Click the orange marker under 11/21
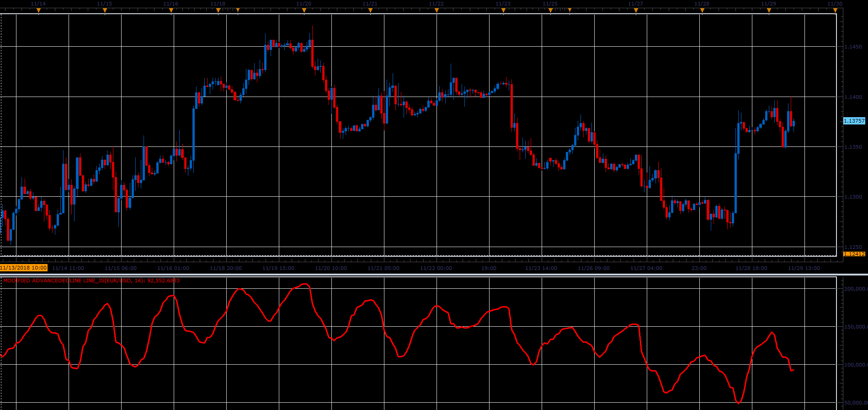The height and width of the screenshot is (410, 868). tap(370, 10)
